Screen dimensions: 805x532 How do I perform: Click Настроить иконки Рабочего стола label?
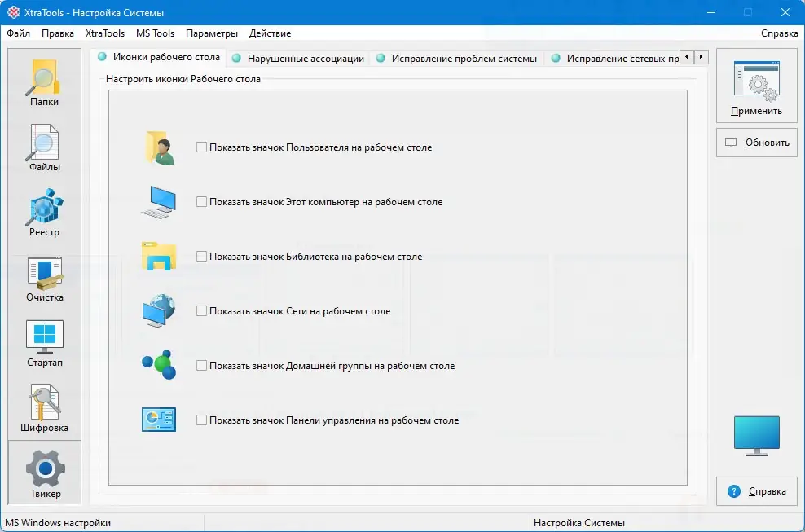pyautogui.click(x=183, y=79)
